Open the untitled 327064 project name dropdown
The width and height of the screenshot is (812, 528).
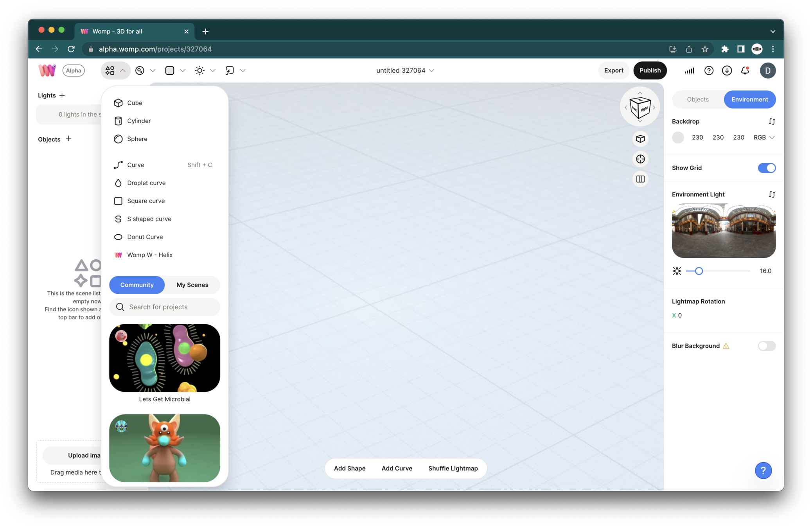tap(405, 70)
